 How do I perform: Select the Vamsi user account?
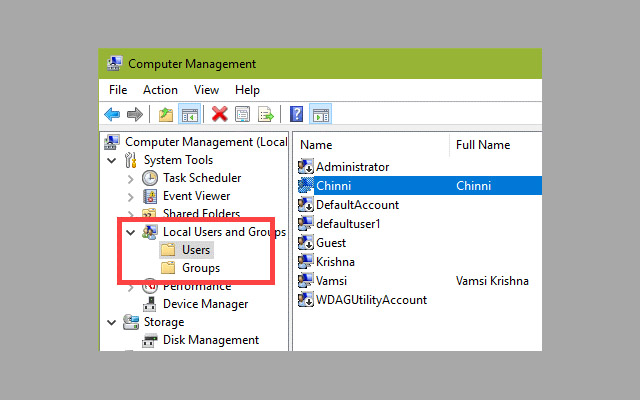tap(331, 280)
